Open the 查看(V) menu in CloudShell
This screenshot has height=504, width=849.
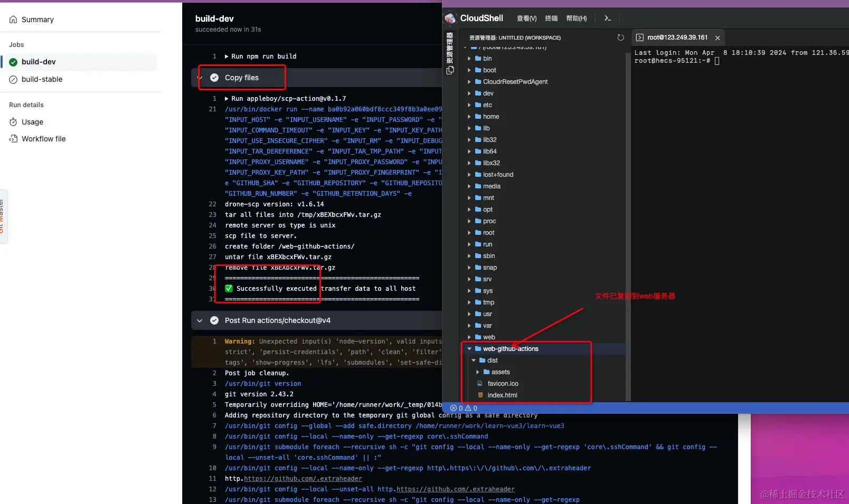coord(526,18)
